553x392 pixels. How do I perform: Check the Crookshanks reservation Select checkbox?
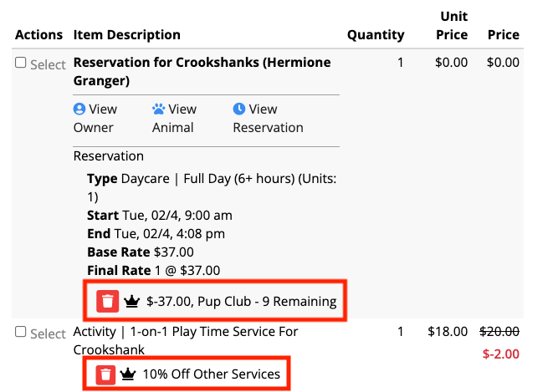(20, 63)
